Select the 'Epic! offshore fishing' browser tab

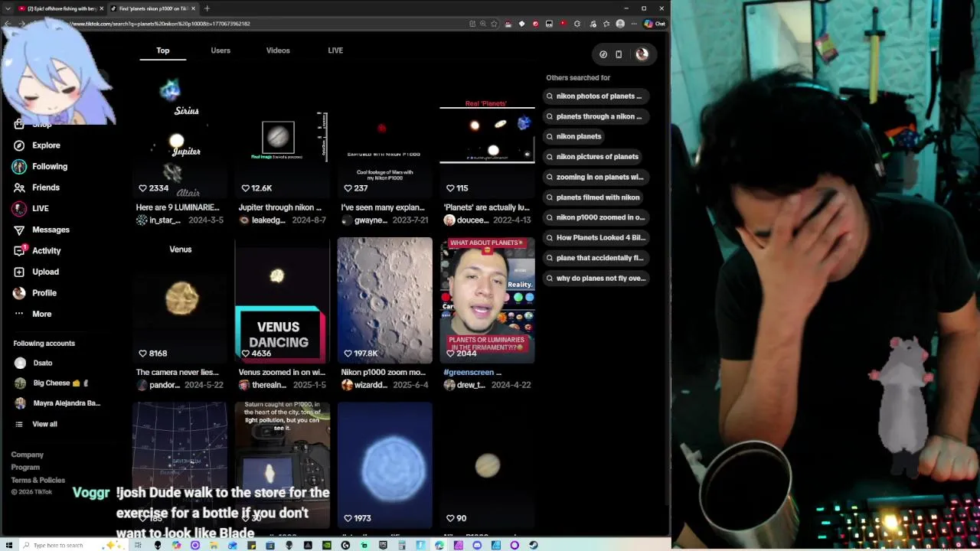61,8
